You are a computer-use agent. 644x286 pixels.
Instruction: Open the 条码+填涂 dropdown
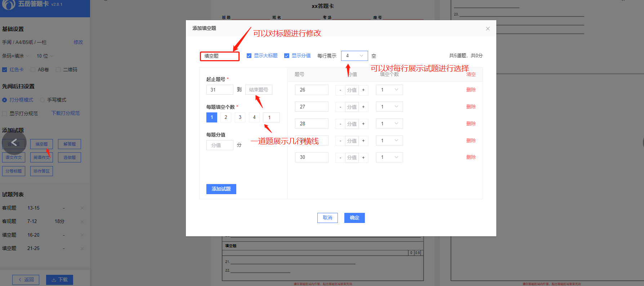[16, 56]
